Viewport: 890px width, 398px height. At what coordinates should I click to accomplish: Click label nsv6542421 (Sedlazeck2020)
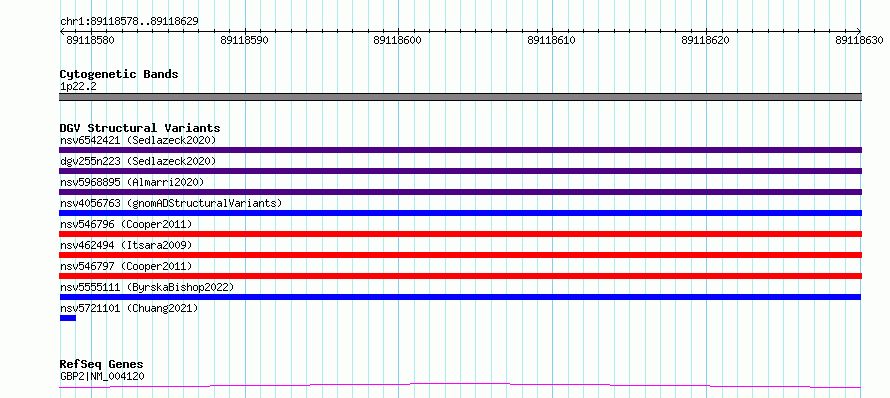pyautogui.click(x=138, y=140)
